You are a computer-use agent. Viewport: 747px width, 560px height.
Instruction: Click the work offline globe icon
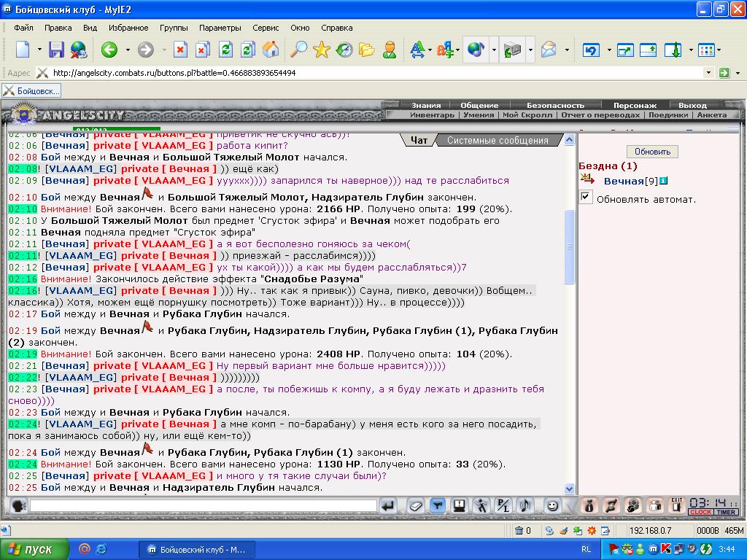point(79,49)
